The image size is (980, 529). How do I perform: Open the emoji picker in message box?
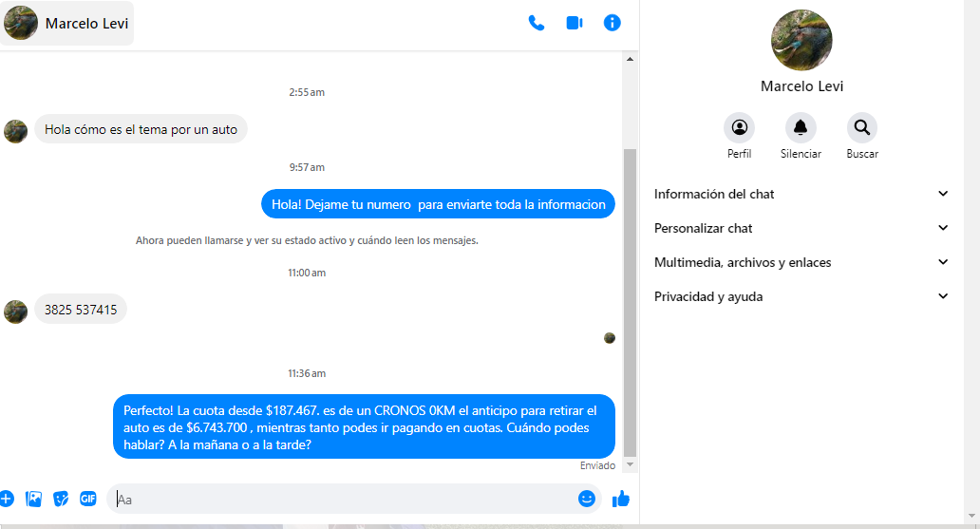pyautogui.click(x=587, y=499)
